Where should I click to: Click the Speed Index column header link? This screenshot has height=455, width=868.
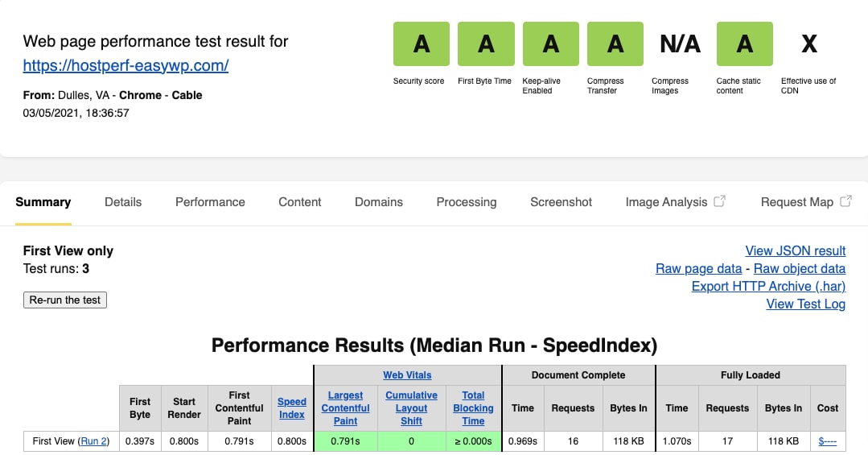click(x=292, y=408)
